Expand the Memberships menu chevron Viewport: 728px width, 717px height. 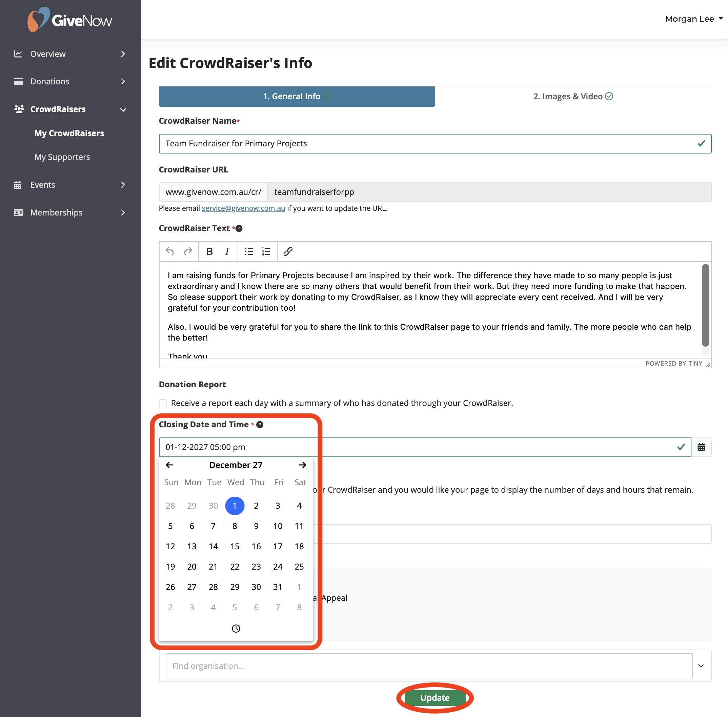123,212
